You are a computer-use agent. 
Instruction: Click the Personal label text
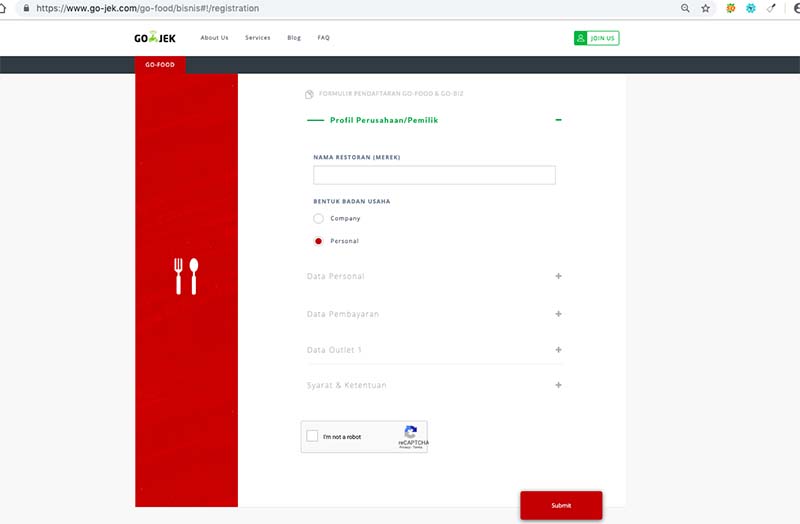(344, 241)
